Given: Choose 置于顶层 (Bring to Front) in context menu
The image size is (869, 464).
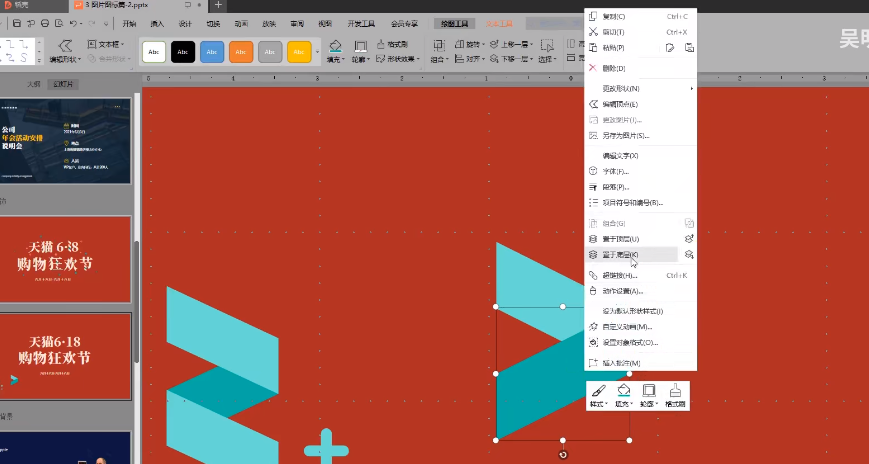Looking at the screenshot, I should tap(632, 239).
